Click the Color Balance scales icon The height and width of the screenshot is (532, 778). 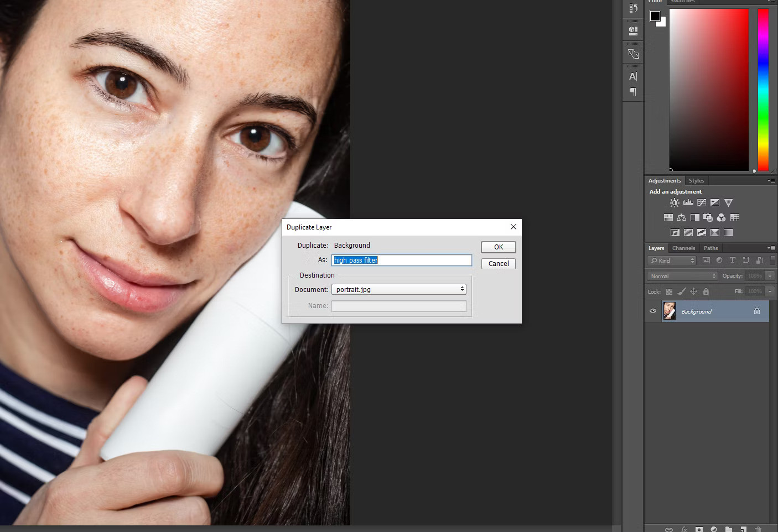pyautogui.click(x=681, y=218)
